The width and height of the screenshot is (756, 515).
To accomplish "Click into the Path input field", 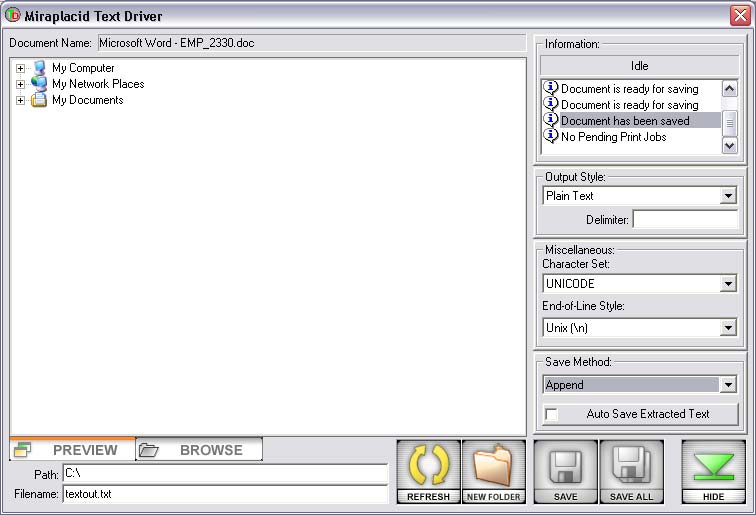I will 225,474.
